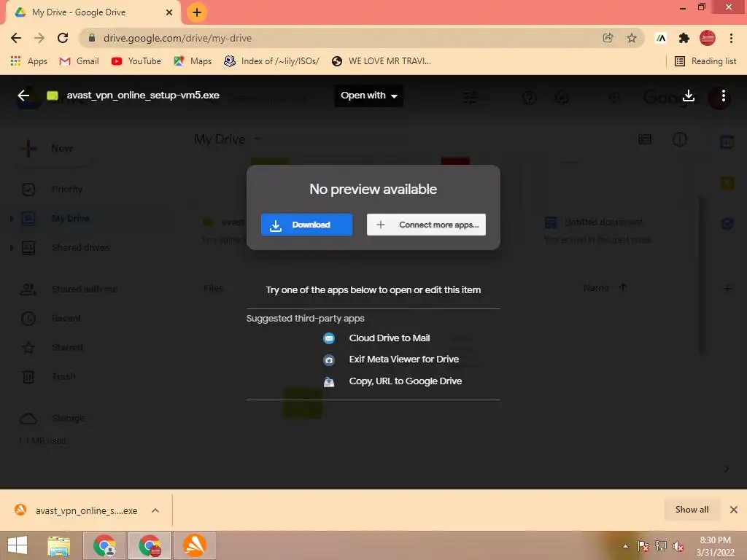Open Index of /~lily/ISOs/ bookmark
The image size is (747, 560).
coord(271,61)
